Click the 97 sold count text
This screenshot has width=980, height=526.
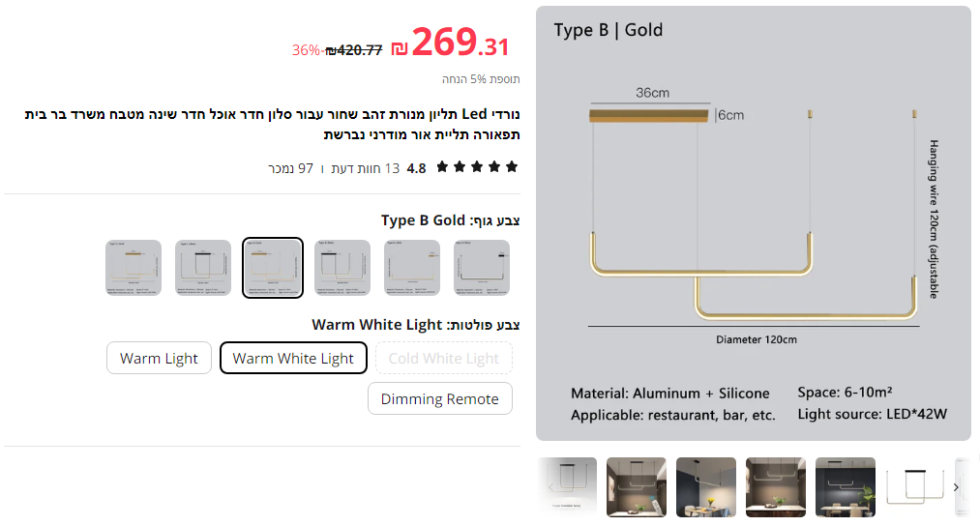290,168
